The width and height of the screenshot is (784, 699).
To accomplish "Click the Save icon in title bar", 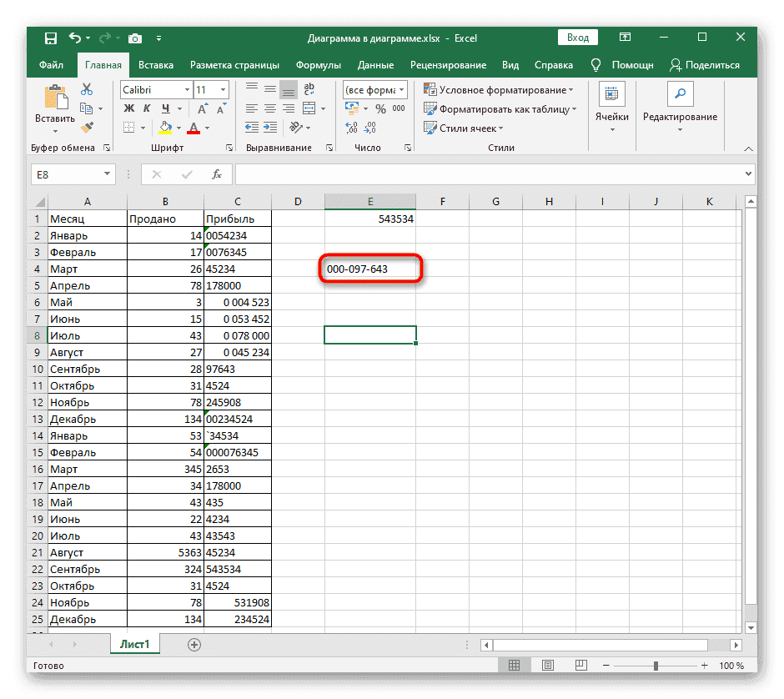I will coord(51,38).
